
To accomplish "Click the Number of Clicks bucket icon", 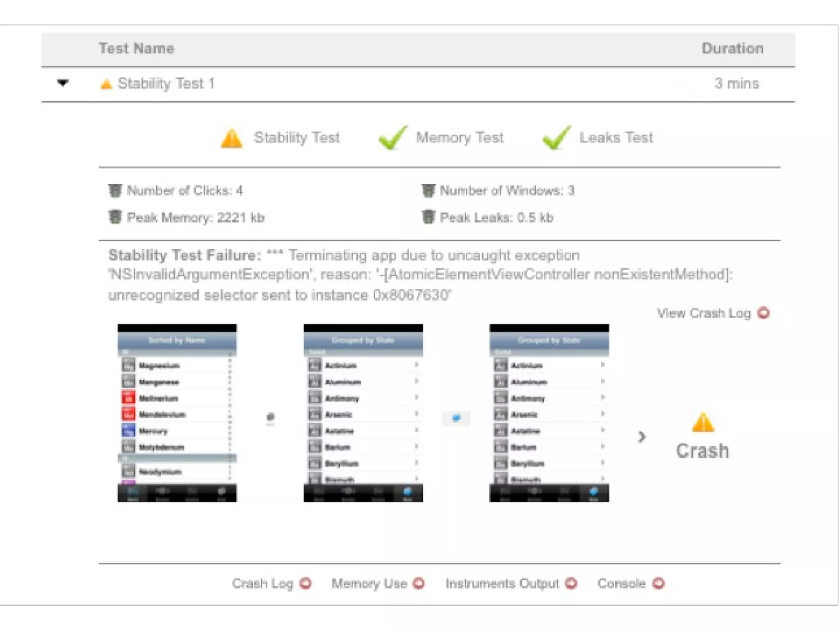I will point(115,191).
